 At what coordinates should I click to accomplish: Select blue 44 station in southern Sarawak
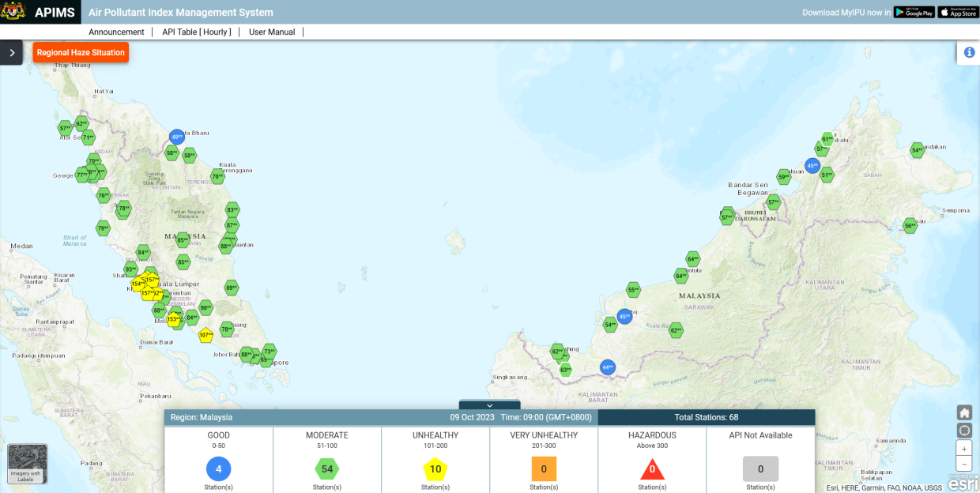click(607, 367)
